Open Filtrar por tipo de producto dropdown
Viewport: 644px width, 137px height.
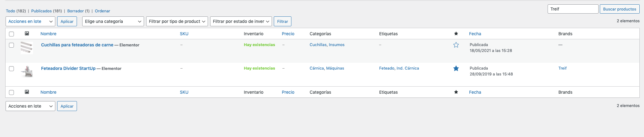point(177,21)
